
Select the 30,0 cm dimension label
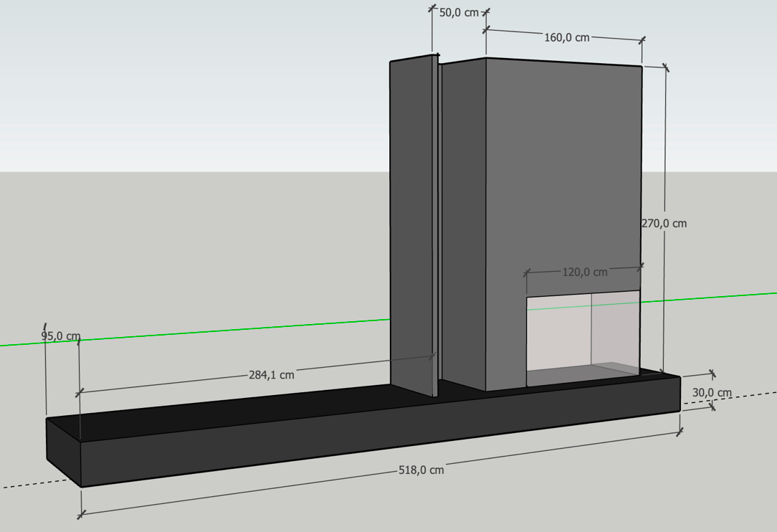click(712, 392)
